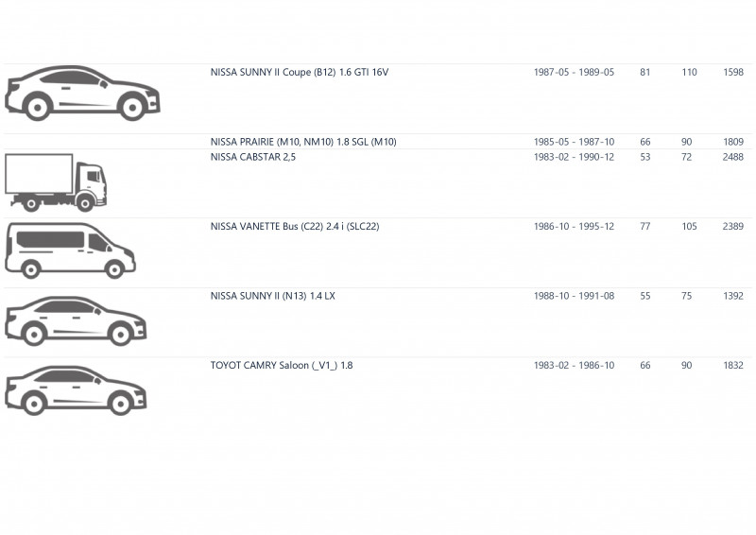Click kilowatt value 55 in Sunny N13 row
Image resolution: width=756 pixels, height=535 pixels.
click(645, 296)
